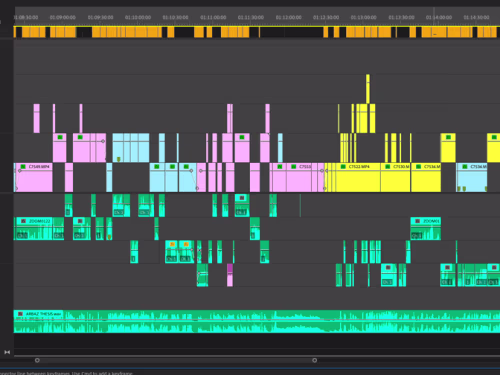Click the fx badge on ARBAZ THESIS.wav clip
This screenshot has height=375, width=500.
point(20,314)
